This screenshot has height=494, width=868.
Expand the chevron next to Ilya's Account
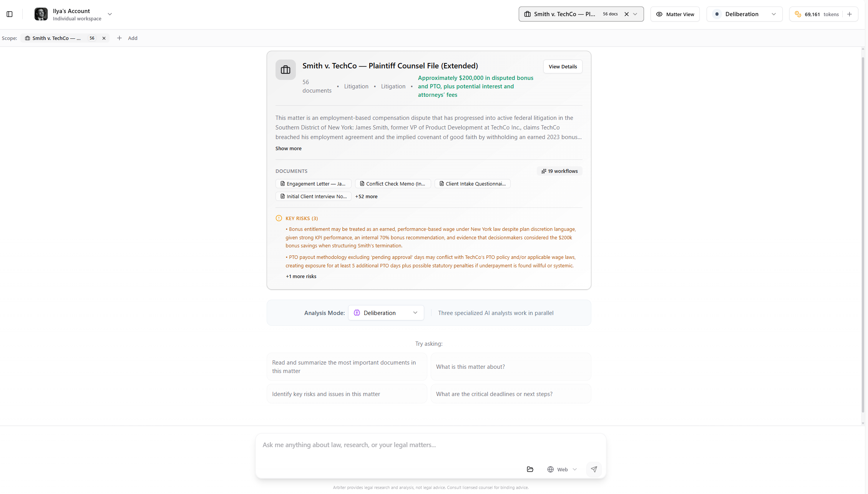pyautogui.click(x=110, y=14)
